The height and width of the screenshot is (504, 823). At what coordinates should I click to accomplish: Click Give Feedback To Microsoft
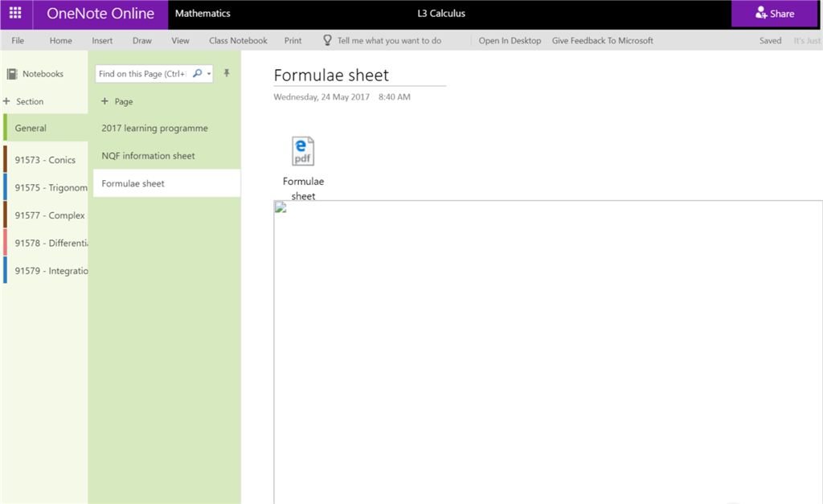click(x=603, y=40)
